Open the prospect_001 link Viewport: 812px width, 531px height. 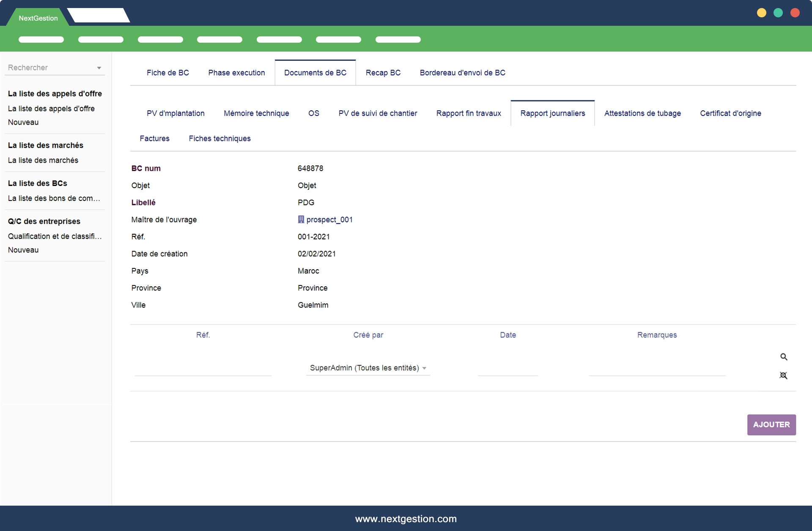coord(329,219)
